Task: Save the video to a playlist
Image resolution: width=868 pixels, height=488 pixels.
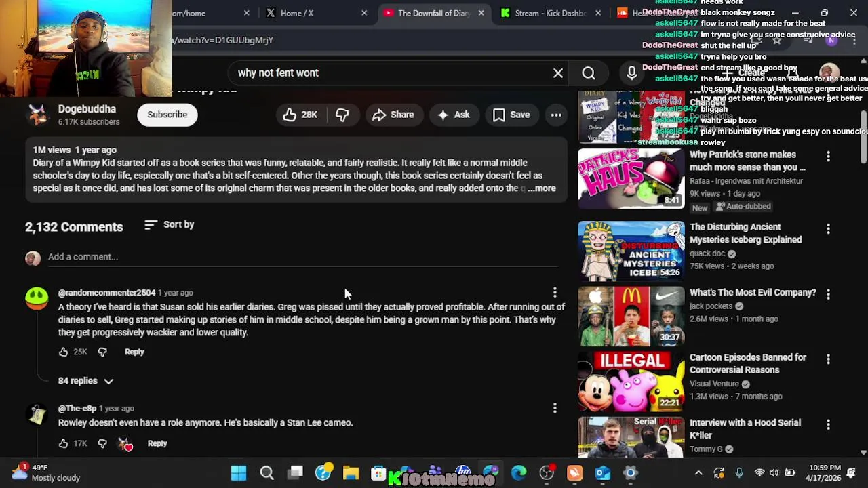Action: click(x=511, y=115)
